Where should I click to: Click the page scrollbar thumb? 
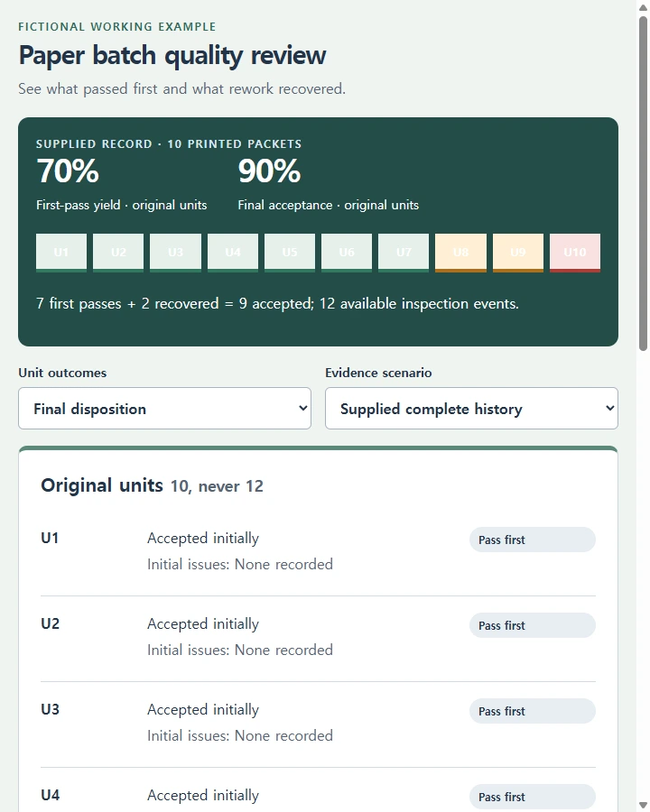(644, 184)
